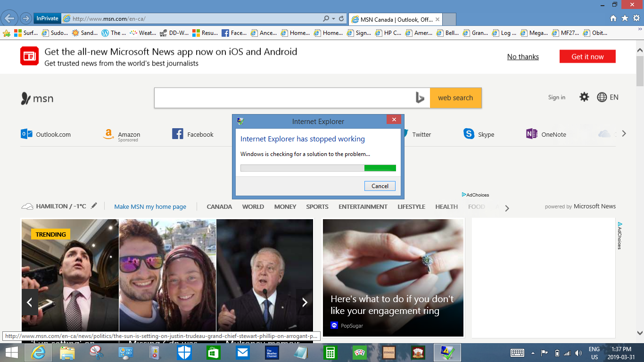Screen dimensions: 644x362
Task: Expand more news categories chevron
Action: coord(507,208)
